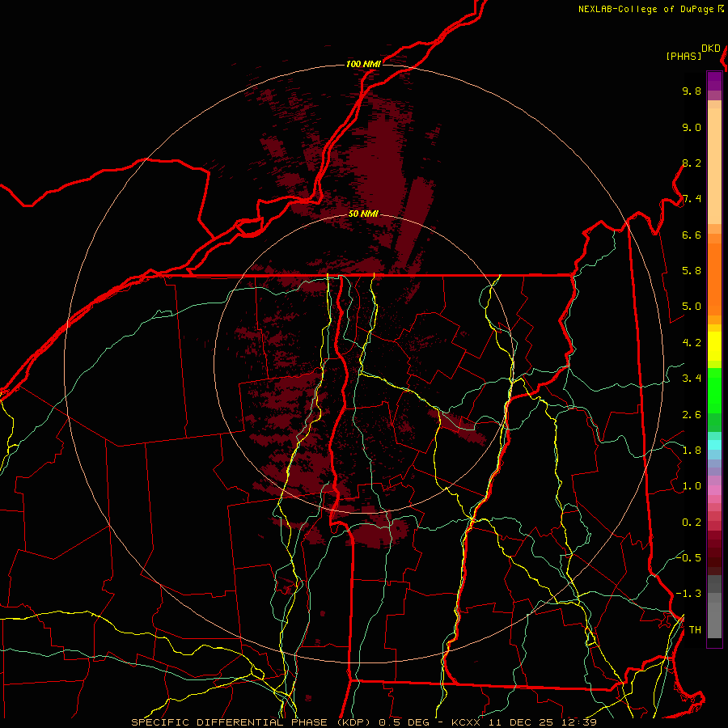Click the 1.0 scale value

pos(692,486)
